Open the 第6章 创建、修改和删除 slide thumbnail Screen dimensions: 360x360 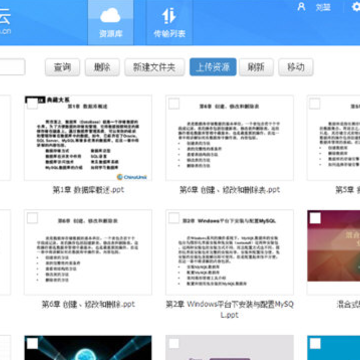pyautogui.click(x=88, y=252)
